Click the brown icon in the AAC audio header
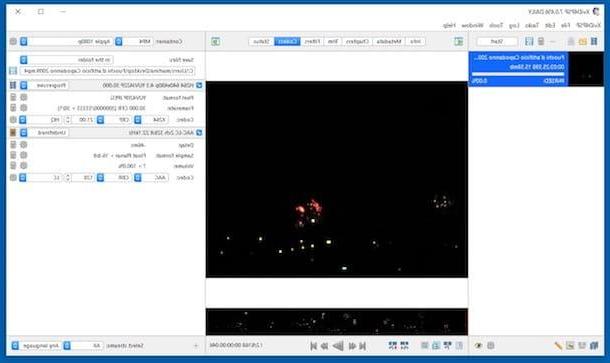The width and height of the screenshot is (610, 363). click(13, 133)
